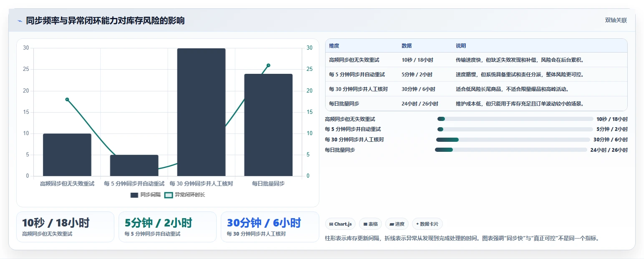The height and width of the screenshot is (259, 644).
Task: Click the 说明 column header
Action: (x=461, y=46)
